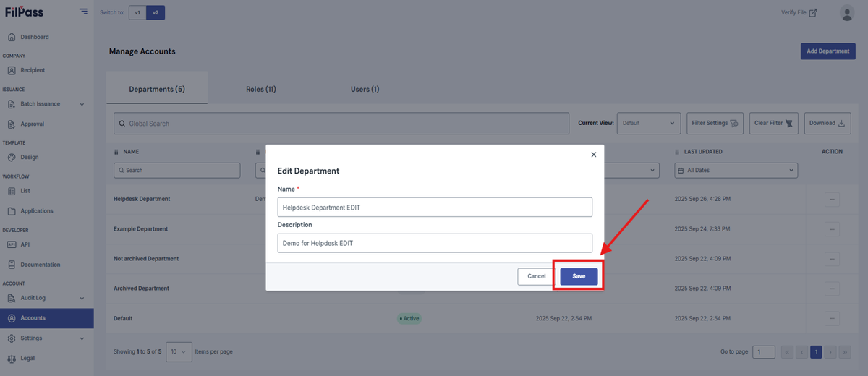Click the Legal scales icon
The width and height of the screenshot is (868, 376).
(x=12, y=358)
